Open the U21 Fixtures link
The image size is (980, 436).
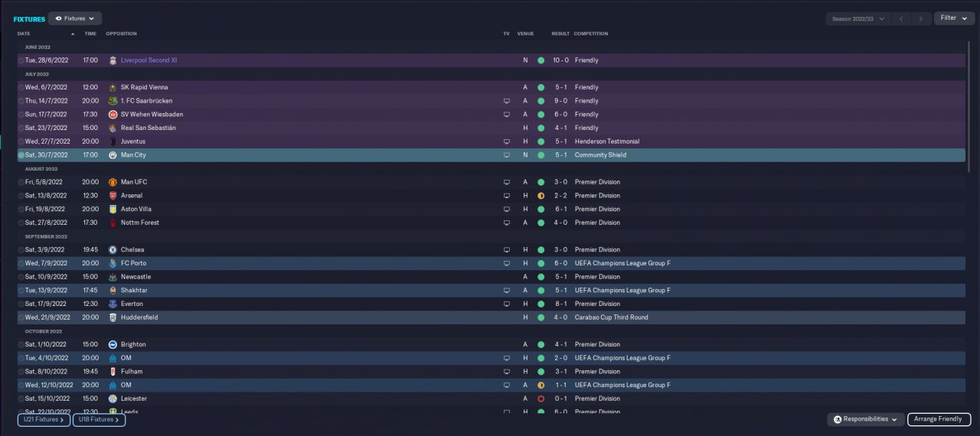click(43, 419)
